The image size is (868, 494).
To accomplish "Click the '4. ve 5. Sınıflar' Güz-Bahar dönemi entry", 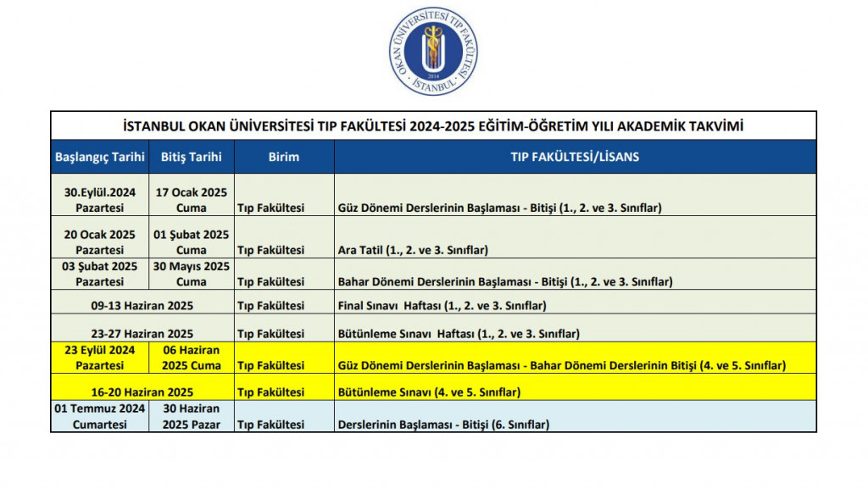I will coord(561,366).
